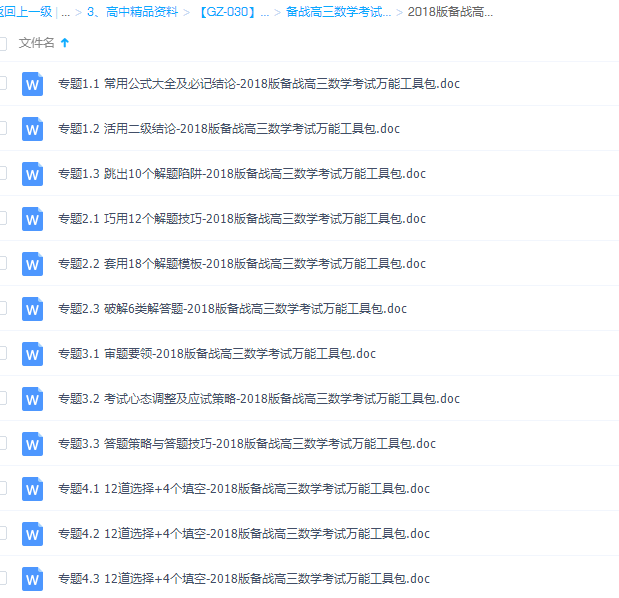Screen dimensions: 619x598
Task: Go to 3、高中精品资料 breadcrumb folder
Action: click(x=134, y=13)
